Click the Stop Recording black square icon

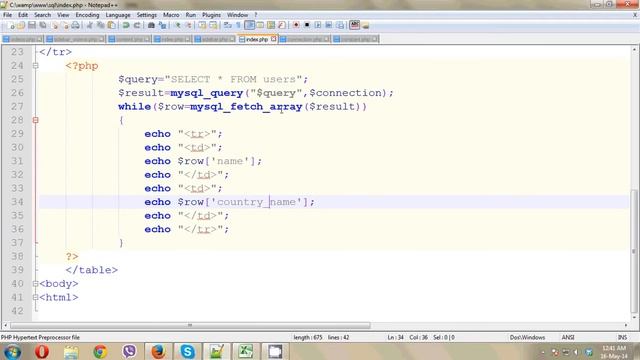tap(307, 25)
